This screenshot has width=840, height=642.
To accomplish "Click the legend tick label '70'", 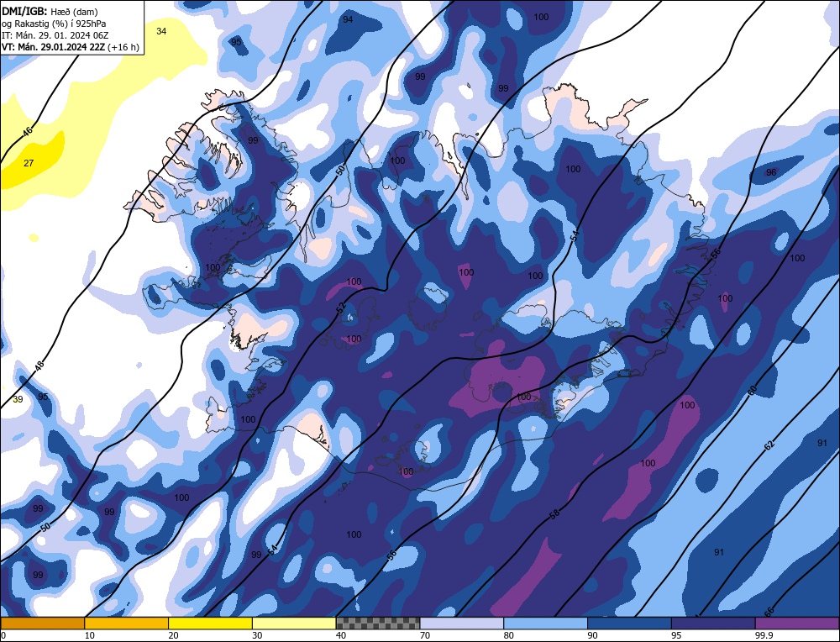I will coord(425,635).
